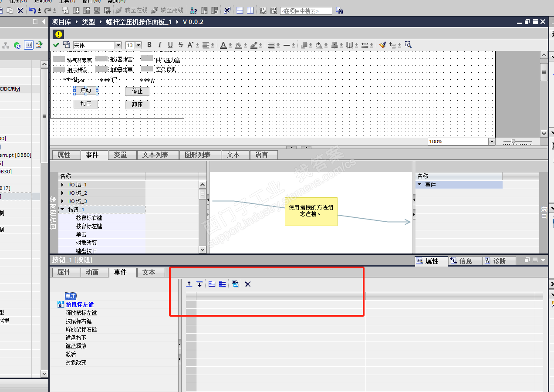The image size is (554, 392).
Task: Expand the I/O 域_2 tree node
Action: pos(63,193)
